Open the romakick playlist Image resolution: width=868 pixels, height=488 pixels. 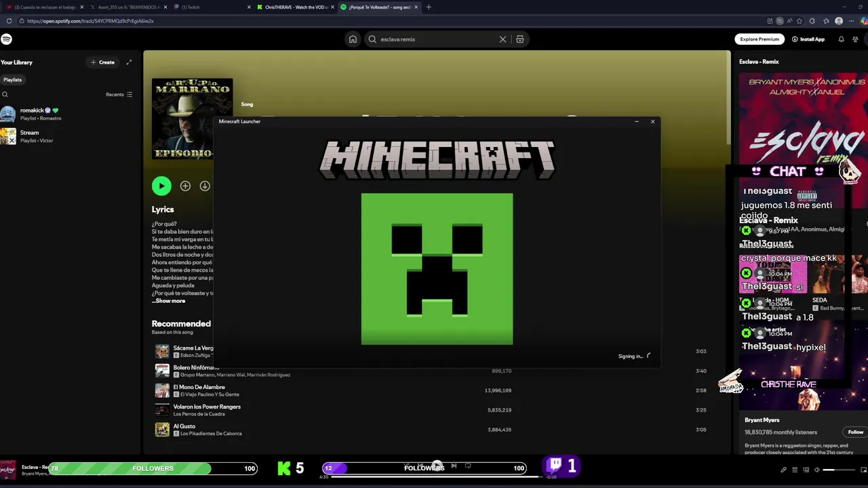(x=68, y=114)
